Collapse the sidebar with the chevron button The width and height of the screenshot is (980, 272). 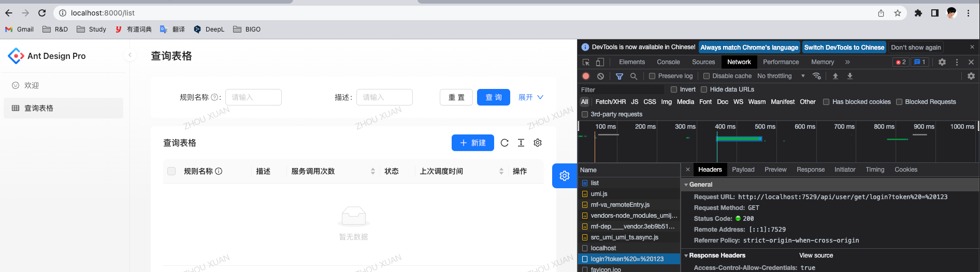click(x=130, y=55)
